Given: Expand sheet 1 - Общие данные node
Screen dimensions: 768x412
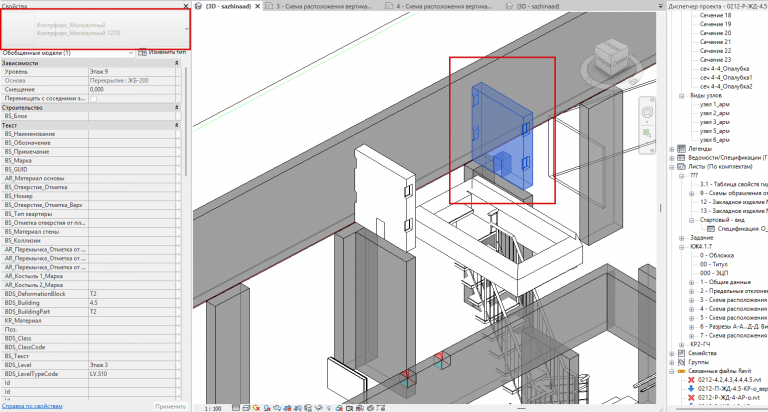Looking at the screenshot, I should [x=691, y=282].
